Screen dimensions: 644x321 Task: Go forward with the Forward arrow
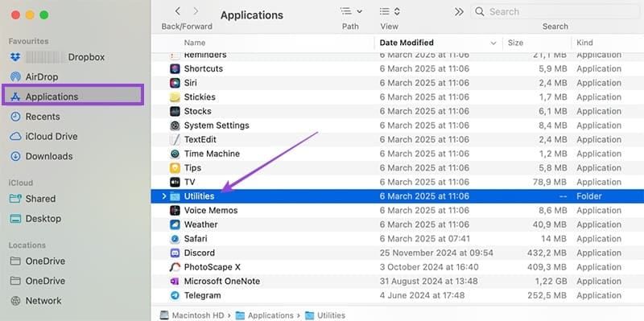pos(196,11)
